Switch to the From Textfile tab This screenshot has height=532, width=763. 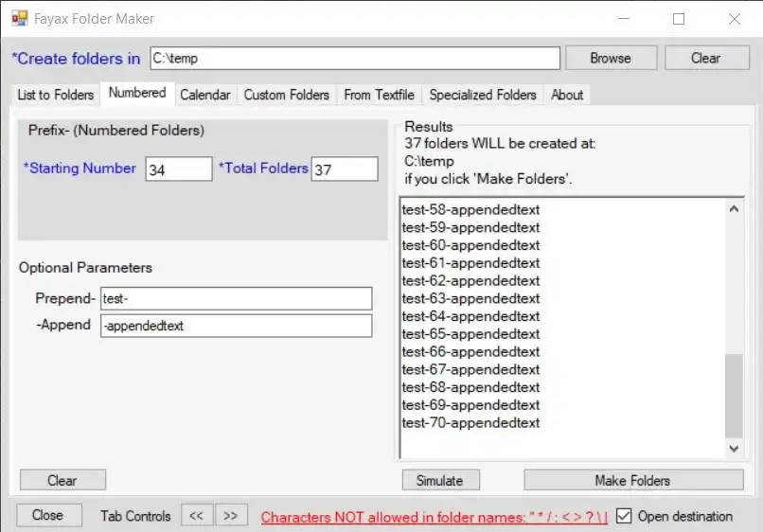379,95
